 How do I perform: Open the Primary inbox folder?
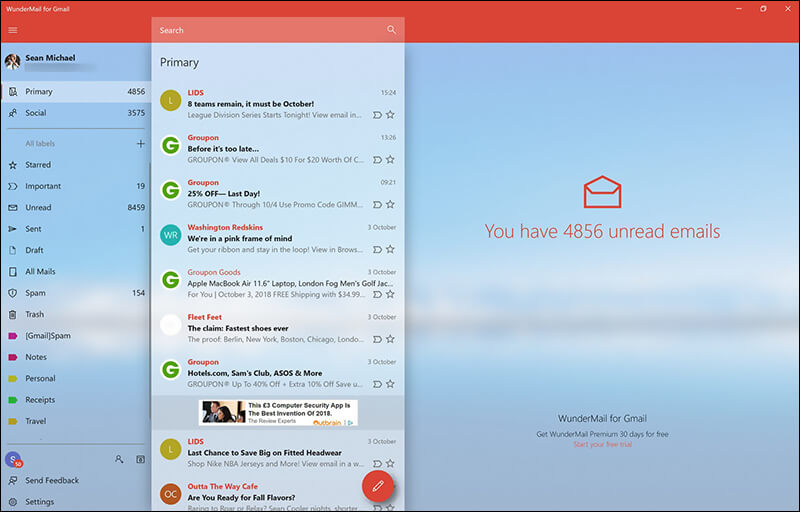pyautogui.click(x=77, y=92)
